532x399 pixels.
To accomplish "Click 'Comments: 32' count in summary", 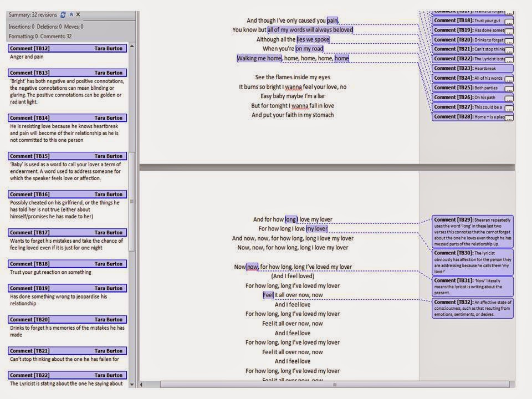I will (55, 37).
